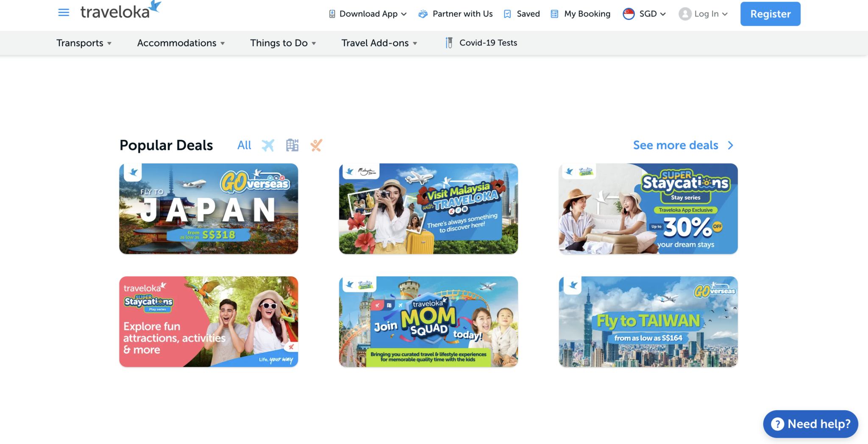The image size is (868, 444).
Task: Click See more deals link
Action: coord(676,145)
